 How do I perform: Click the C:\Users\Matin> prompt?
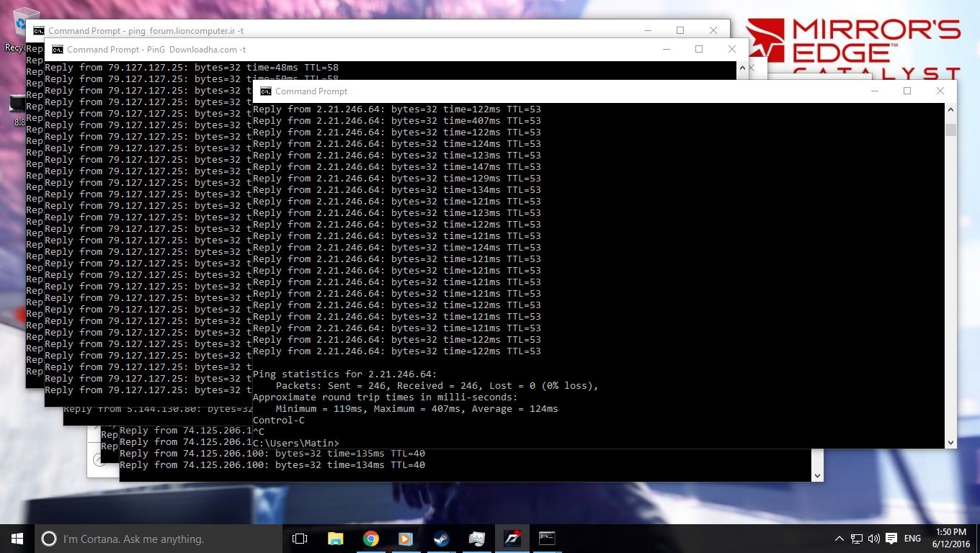click(296, 443)
